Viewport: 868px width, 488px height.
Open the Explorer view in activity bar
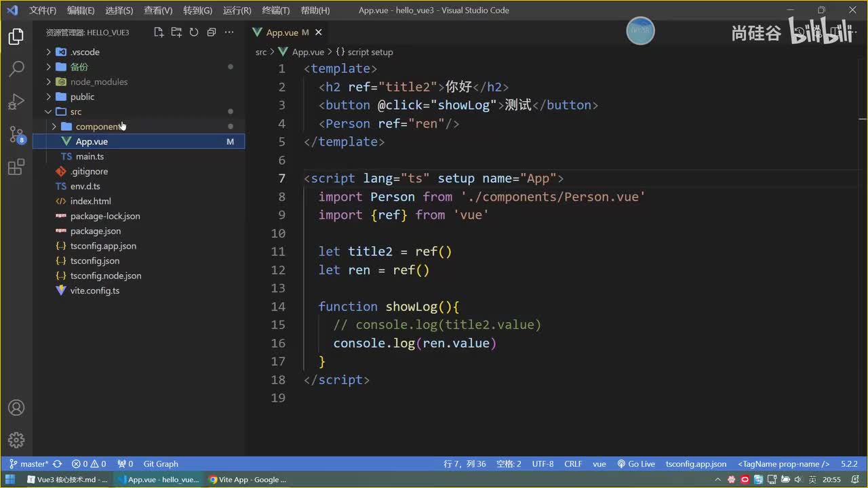[x=16, y=37]
